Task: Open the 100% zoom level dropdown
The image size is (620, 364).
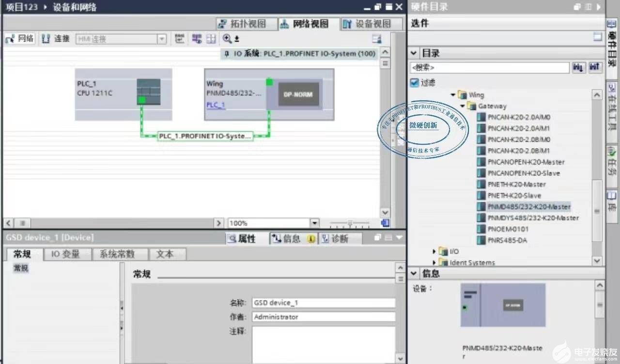Action: coord(315,223)
